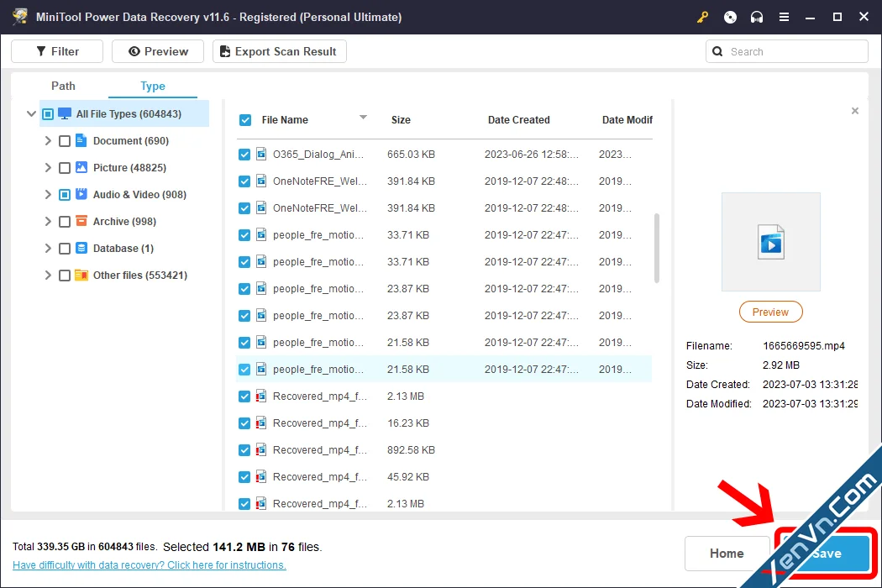Click the Home button
Screen dimensions: 882x588
[727, 553]
